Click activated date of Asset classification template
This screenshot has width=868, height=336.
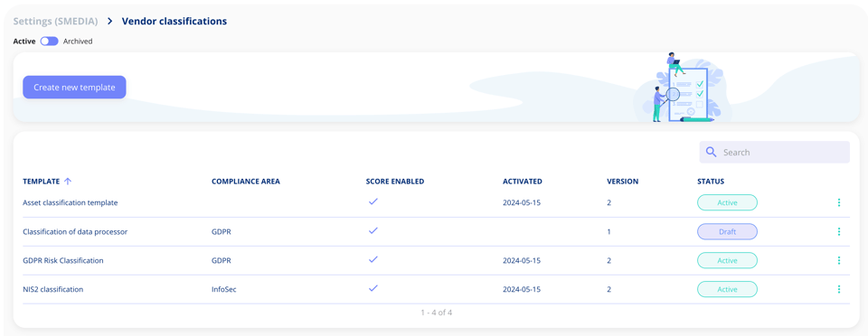coord(522,203)
